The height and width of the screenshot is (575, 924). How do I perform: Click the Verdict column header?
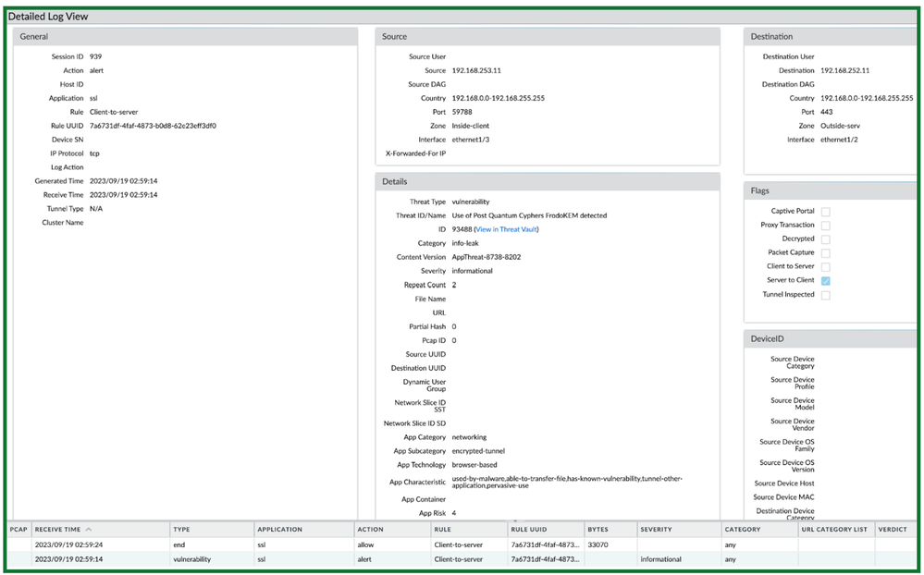[x=893, y=530]
